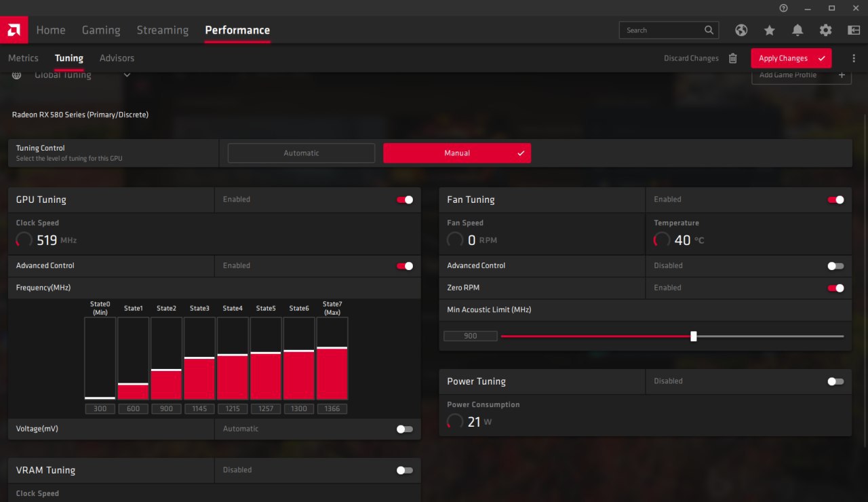Open the Gaming tab
The image size is (868, 502).
(x=101, y=30)
